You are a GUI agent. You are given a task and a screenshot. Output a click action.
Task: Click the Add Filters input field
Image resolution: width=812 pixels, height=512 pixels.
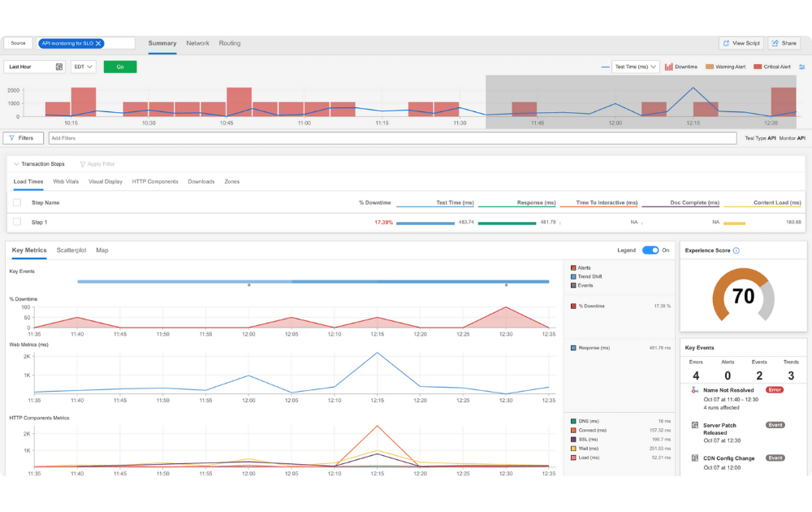coord(392,138)
